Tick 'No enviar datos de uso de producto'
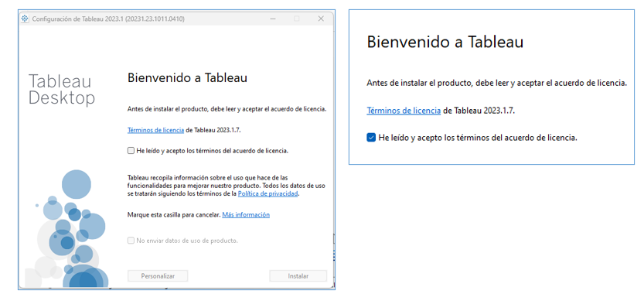This screenshot has width=644, height=294. tap(131, 241)
